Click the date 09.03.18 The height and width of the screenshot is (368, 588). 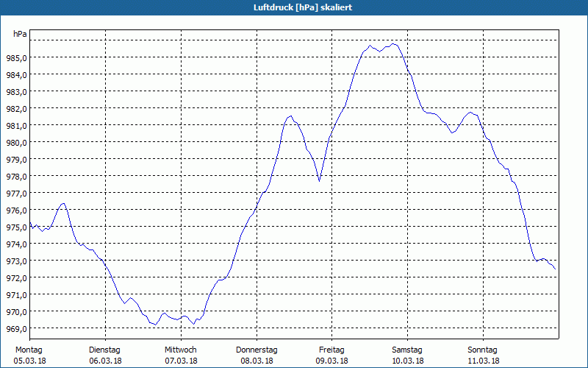click(332, 361)
